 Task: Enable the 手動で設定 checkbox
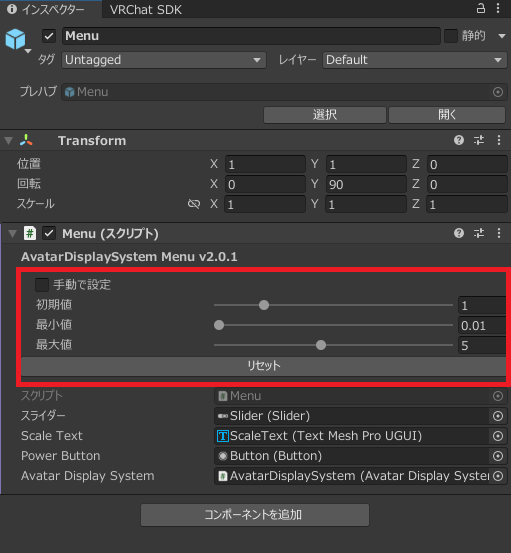(x=42, y=285)
